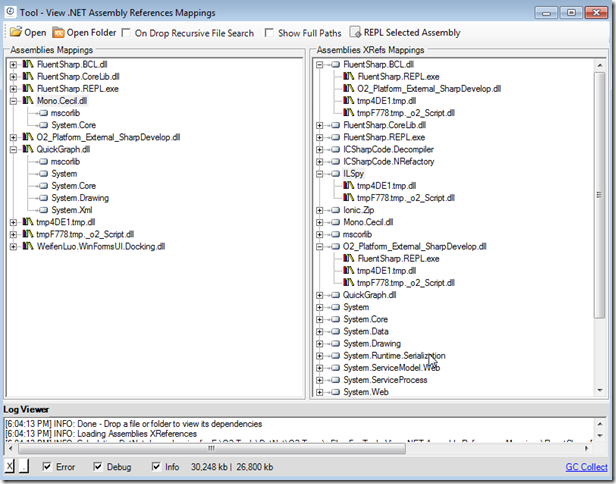Image resolution: width=616 pixels, height=484 pixels.
Task: Uncheck the Debug log filter
Action: pyautogui.click(x=98, y=466)
